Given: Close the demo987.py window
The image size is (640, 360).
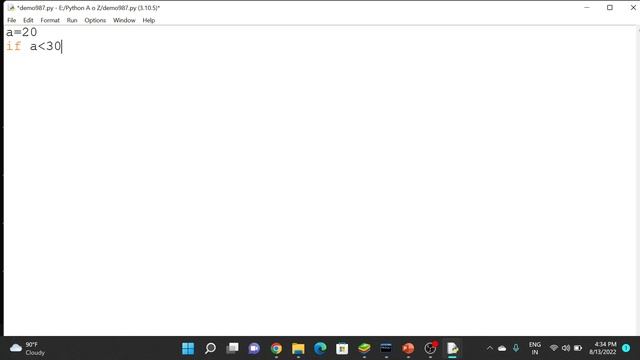Looking at the screenshot, I should [x=633, y=7].
